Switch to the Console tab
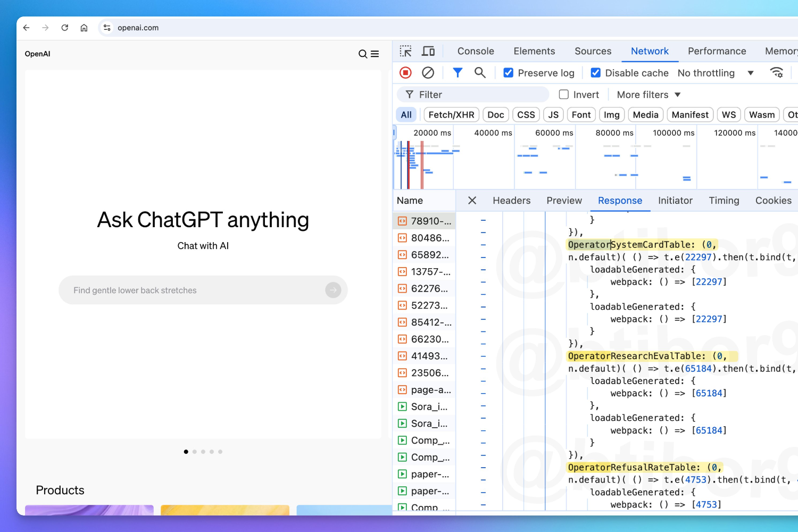798x532 pixels. [x=476, y=51]
